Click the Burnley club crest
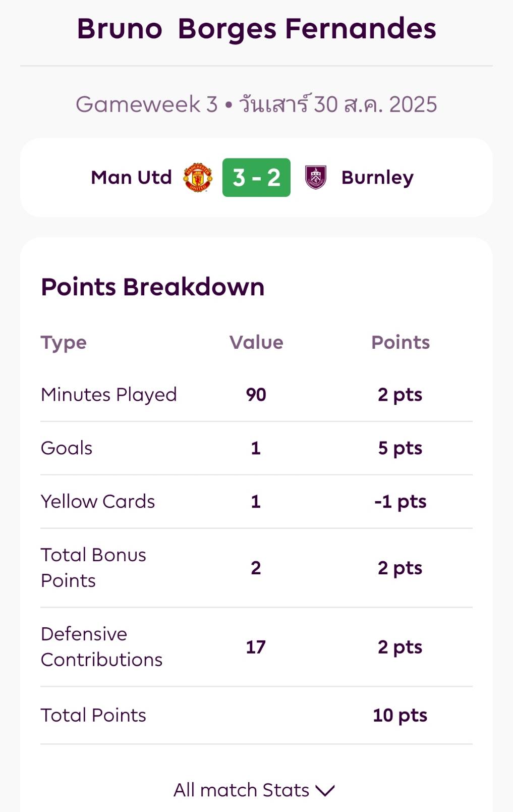Viewport: 513px width, 812px height. tap(316, 178)
